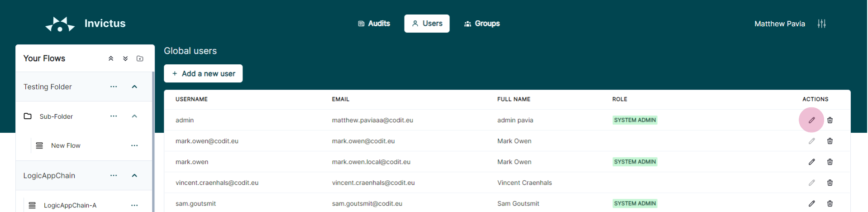Screen dimensions: 868x212
Task: Collapse the LogicAppChain folder
Action: tap(134, 175)
